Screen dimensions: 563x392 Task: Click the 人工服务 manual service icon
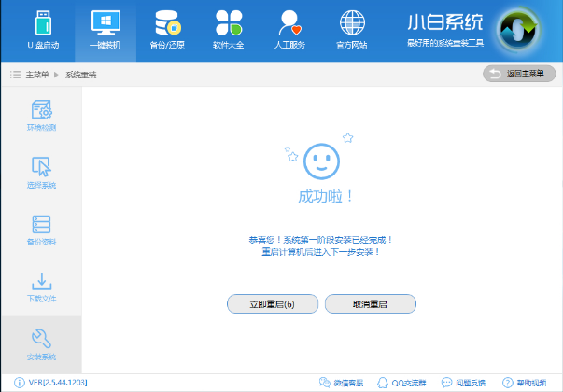tap(290, 30)
